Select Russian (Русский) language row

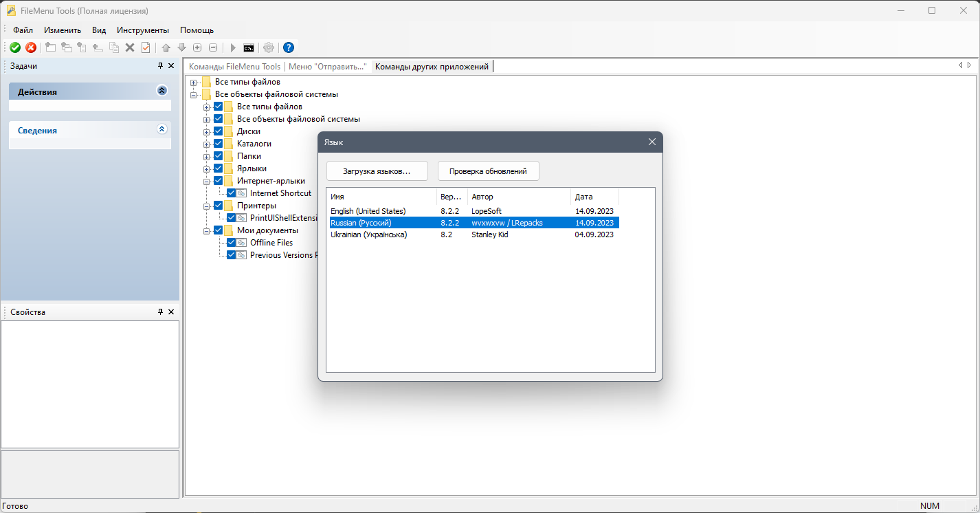474,223
